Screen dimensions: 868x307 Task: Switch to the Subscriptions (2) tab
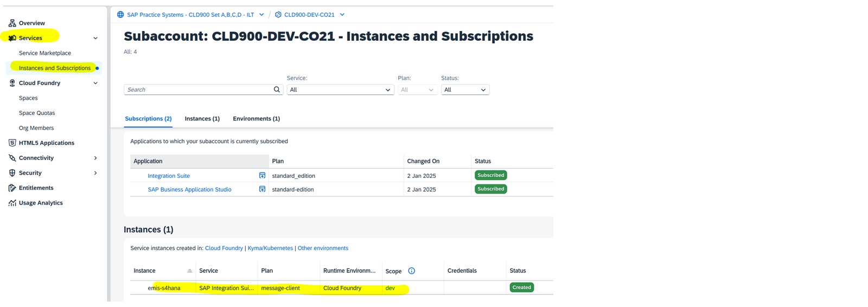pos(148,118)
